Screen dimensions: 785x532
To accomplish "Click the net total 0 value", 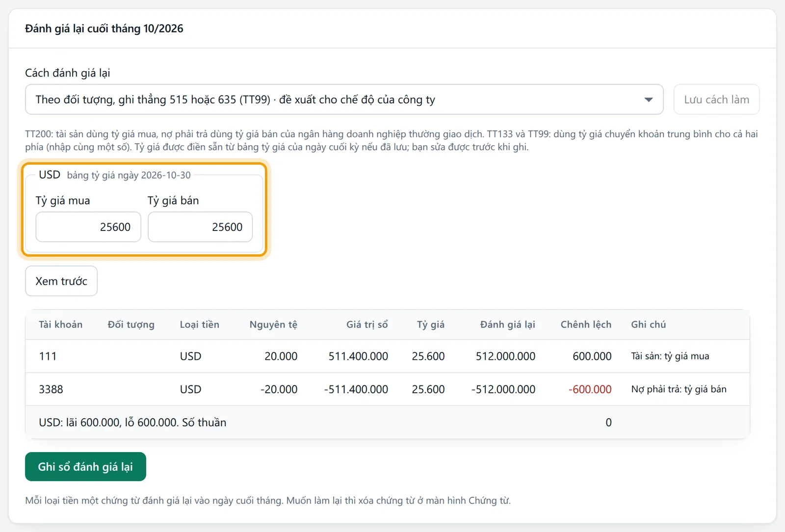I will (608, 422).
